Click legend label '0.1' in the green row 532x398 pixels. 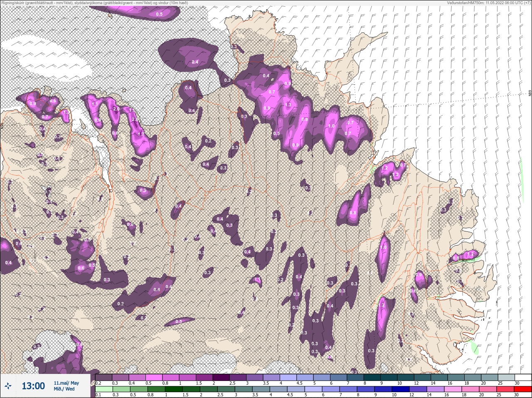pos(98,395)
